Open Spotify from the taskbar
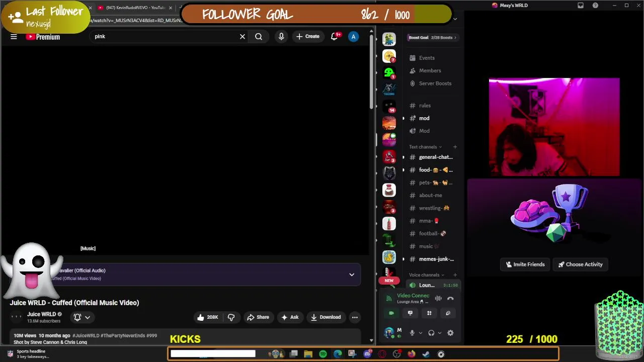 coord(323,354)
